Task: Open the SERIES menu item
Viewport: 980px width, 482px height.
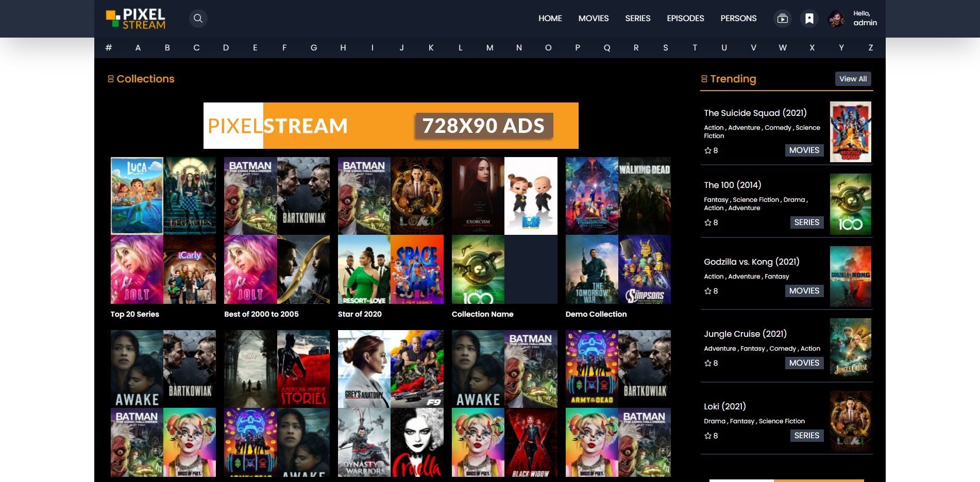Action: coord(637,19)
